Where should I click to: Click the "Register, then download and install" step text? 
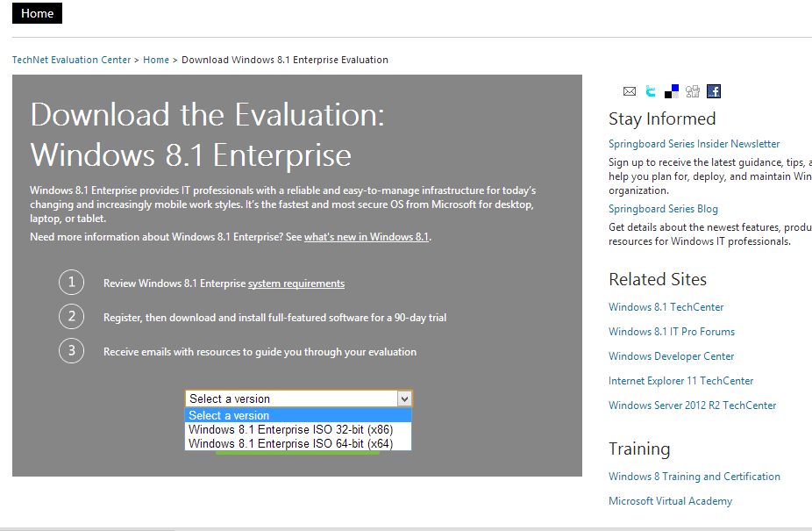[x=275, y=318]
